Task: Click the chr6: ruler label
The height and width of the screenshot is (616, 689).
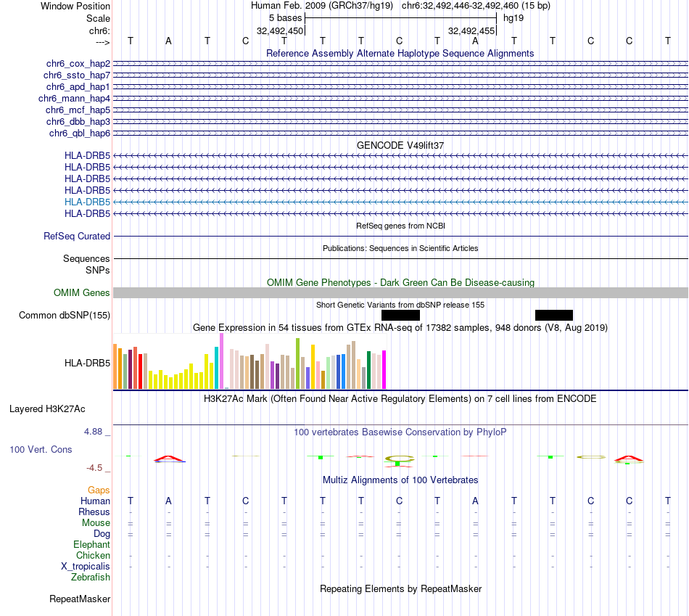Action: click(99, 30)
